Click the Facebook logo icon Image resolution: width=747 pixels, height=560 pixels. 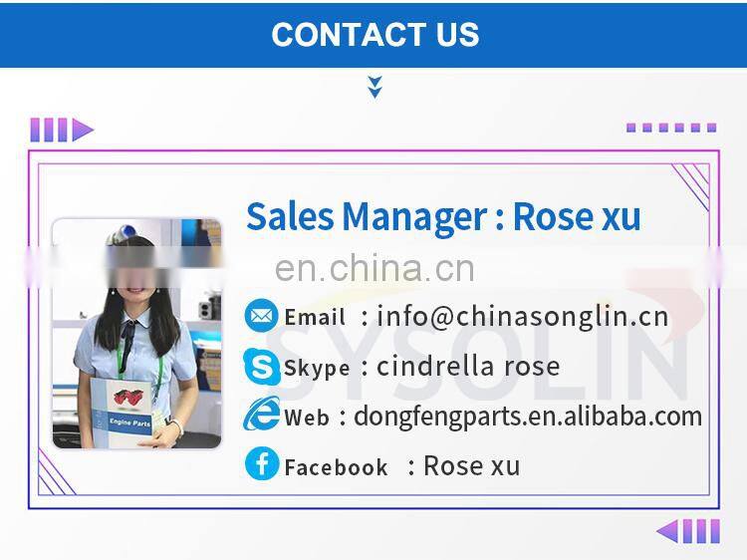(262, 463)
